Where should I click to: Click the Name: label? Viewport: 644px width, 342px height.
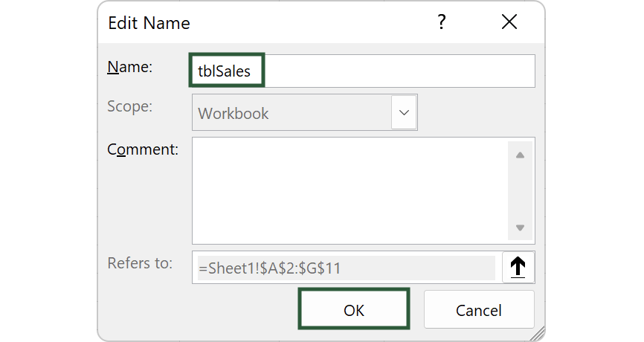point(130,67)
